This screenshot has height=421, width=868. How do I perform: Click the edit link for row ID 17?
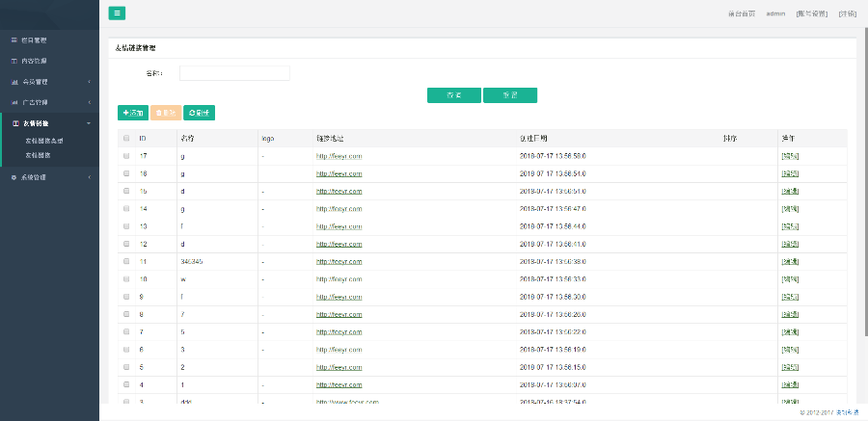(x=790, y=156)
